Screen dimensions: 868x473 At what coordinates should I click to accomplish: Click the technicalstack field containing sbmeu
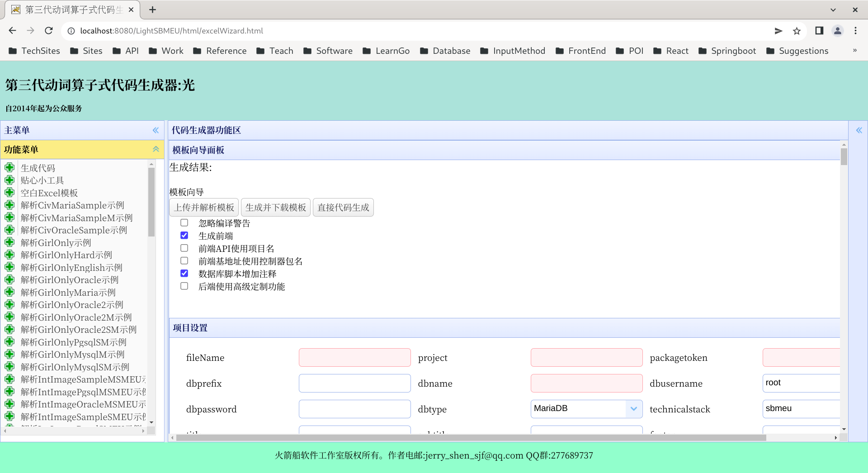801,409
